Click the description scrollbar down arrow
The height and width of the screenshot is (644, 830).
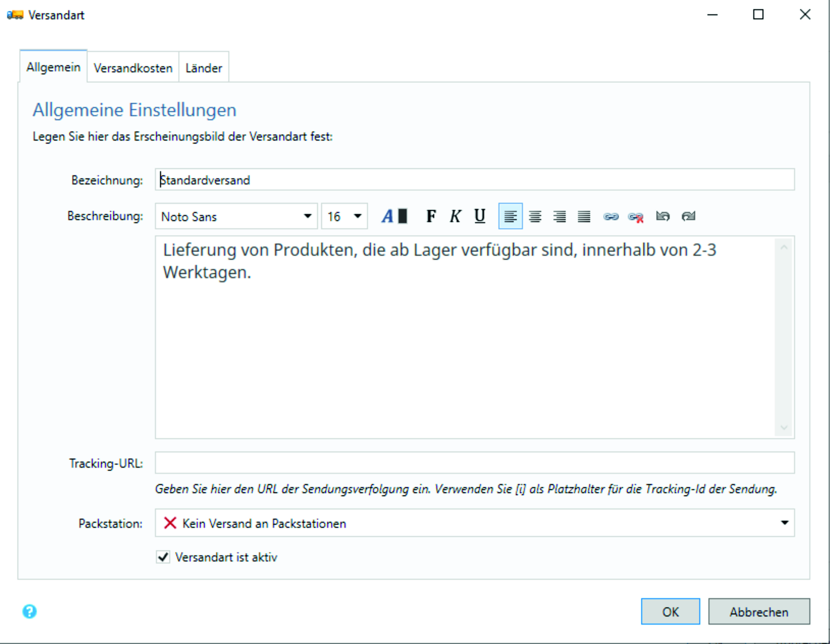point(784,428)
